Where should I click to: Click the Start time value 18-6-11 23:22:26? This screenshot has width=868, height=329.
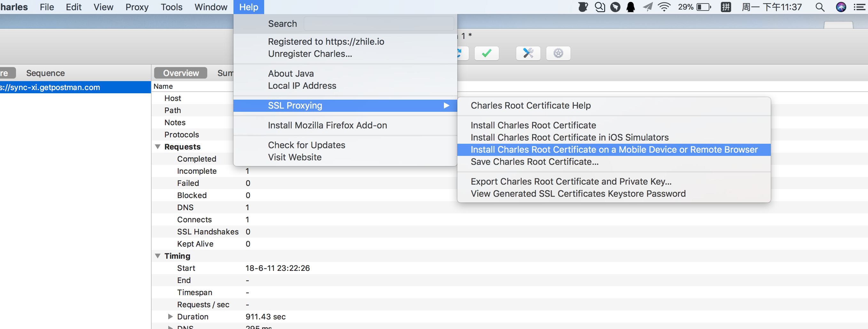click(x=277, y=268)
